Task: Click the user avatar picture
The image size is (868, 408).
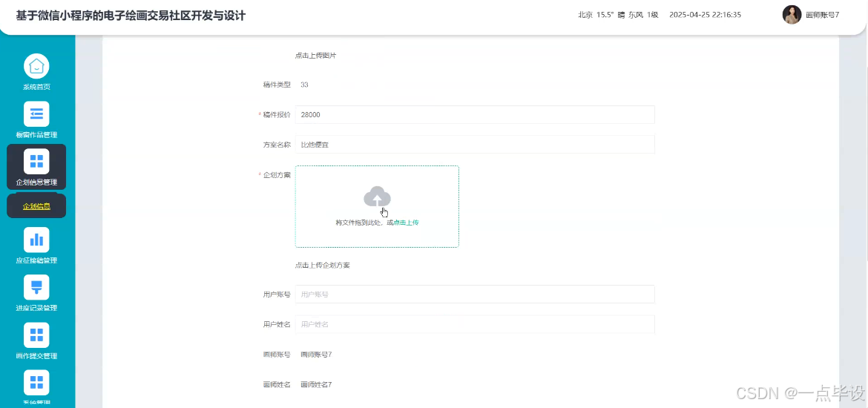Action: (x=792, y=15)
